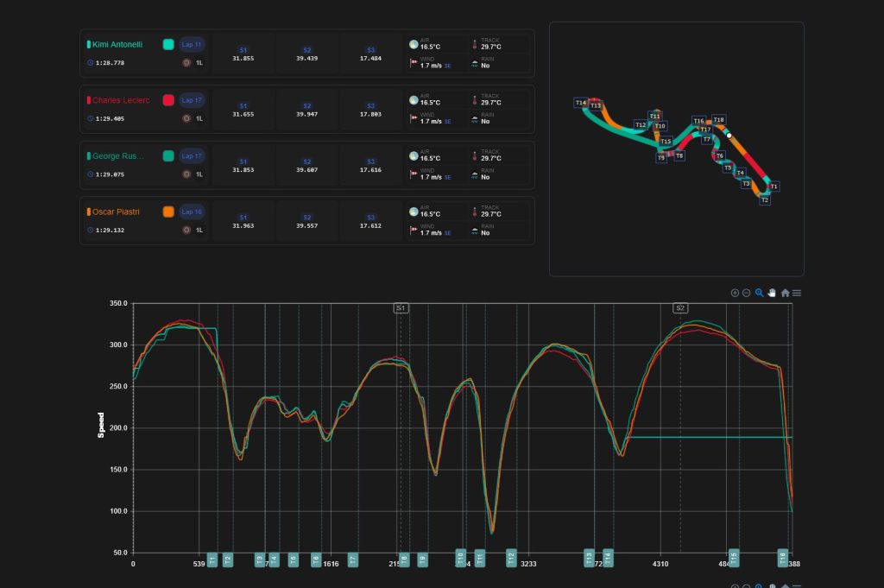Image resolution: width=884 pixels, height=588 pixels.
Task: Click George Russell's driver name
Action: pos(117,156)
